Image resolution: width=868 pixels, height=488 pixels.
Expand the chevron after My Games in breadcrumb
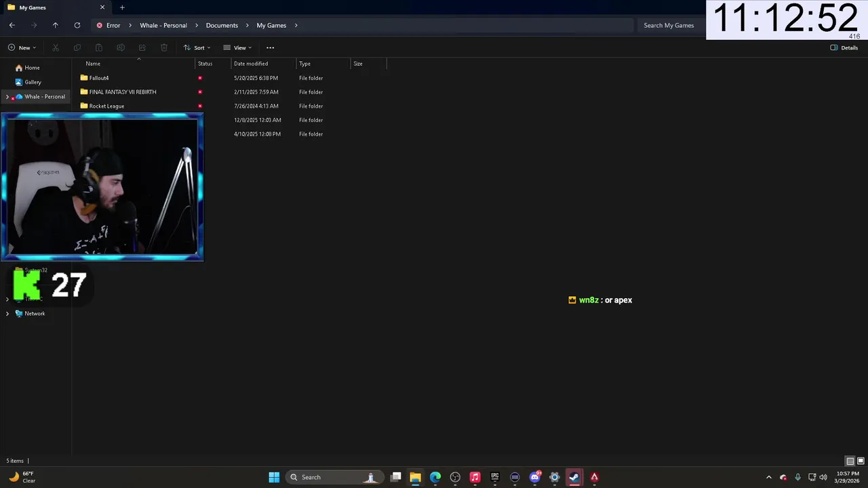tap(296, 25)
